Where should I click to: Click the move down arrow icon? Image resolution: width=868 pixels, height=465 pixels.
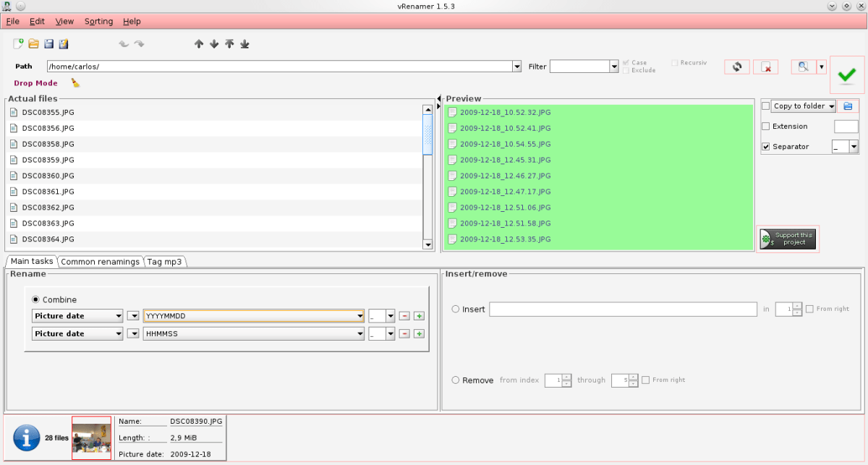click(214, 44)
